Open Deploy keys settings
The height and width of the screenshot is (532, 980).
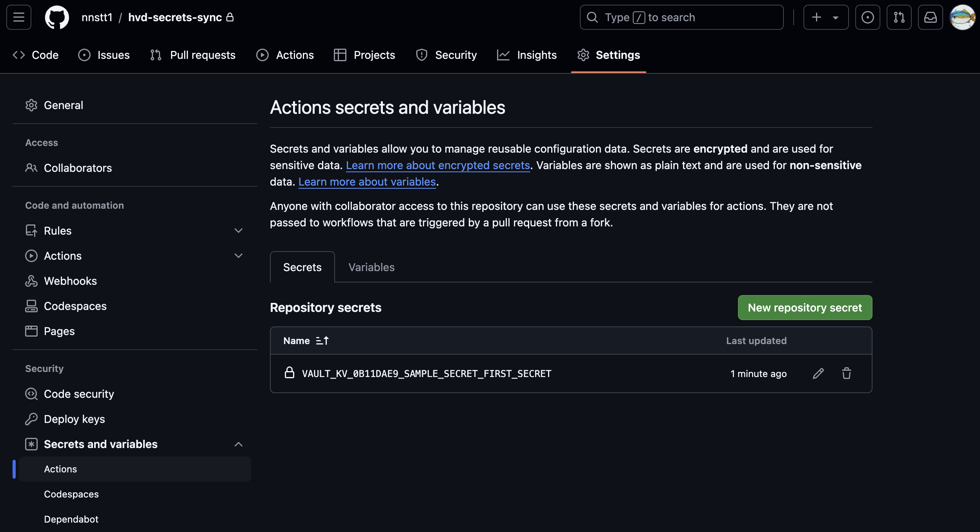point(135,419)
